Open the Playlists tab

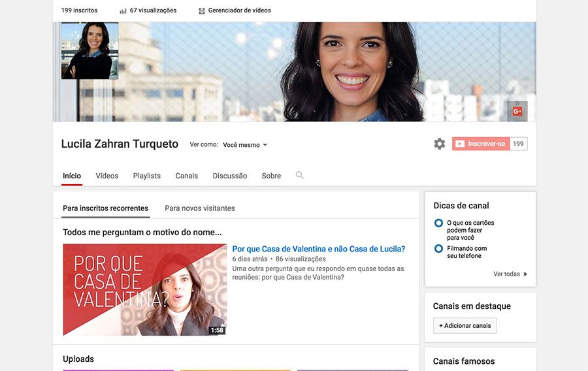[146, 176]
